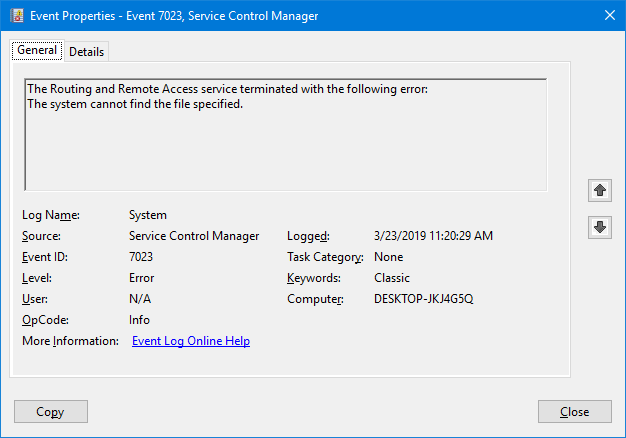Click the Log Name value System
The image size is (626, 438).
click(x=148, y=215)
